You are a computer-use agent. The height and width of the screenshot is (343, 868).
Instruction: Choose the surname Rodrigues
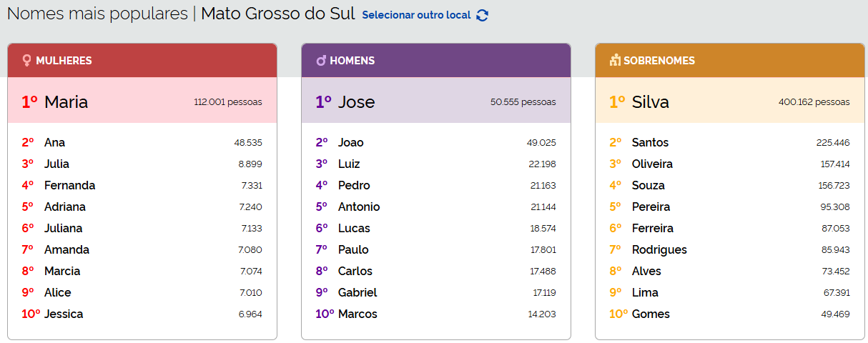(659, 249)
